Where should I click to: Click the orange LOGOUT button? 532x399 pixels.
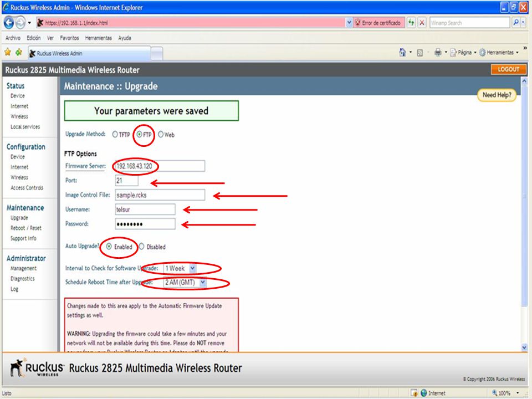tap(508, 69)
